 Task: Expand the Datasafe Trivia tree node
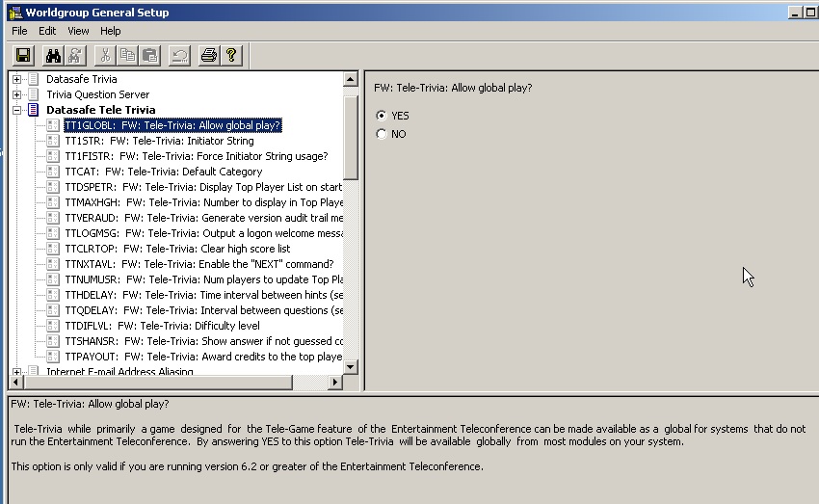coord(17,79)
